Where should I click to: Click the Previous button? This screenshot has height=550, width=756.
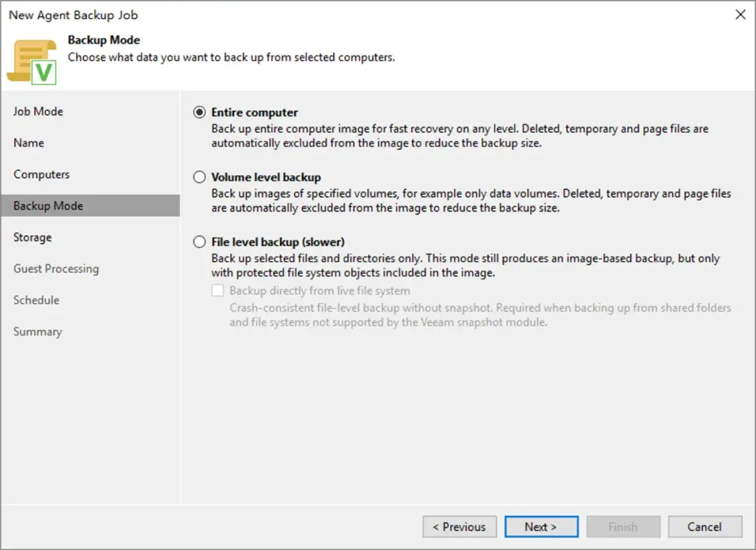(x=459, y=526)
